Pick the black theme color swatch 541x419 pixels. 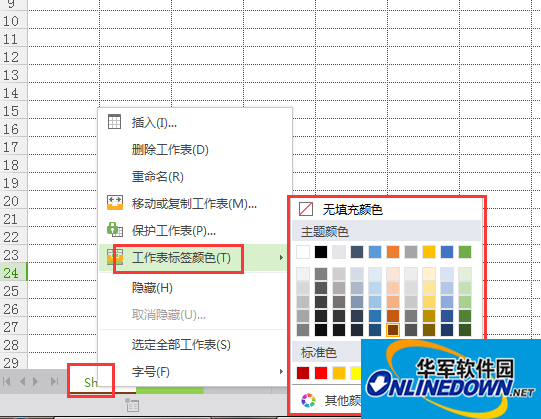(321, 252)
